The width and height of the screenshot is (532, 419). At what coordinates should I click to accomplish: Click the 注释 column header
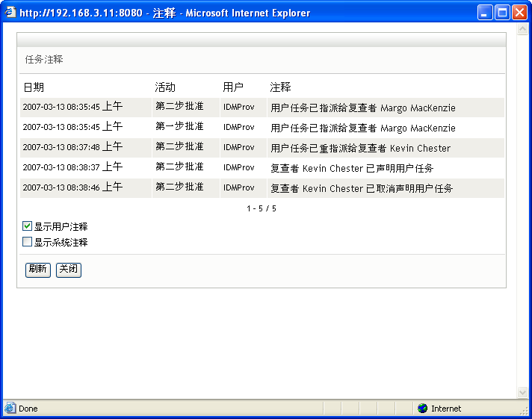pos(280,87)
